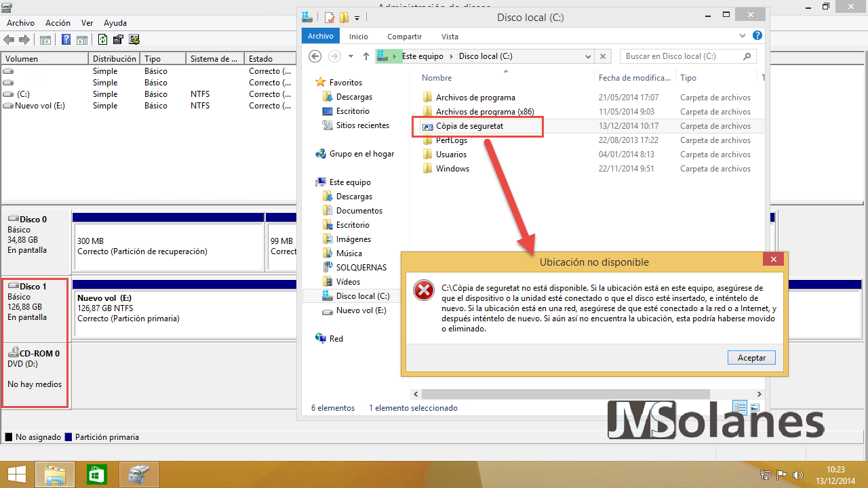Open Nuevo vol (E:) in navigation pane
The width and height of the screenshot is (868, 488).
361,310
